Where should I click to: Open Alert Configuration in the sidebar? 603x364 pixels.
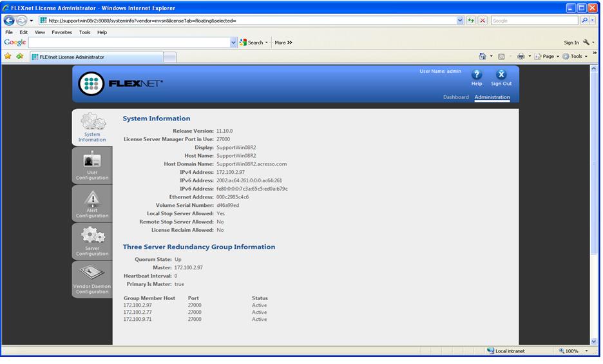tap(92, 204)
